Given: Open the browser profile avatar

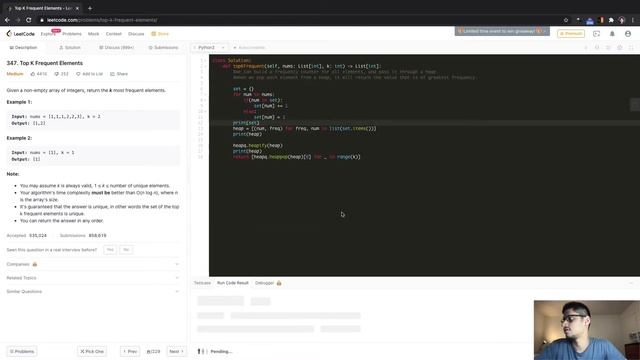Looking at the screenshot, I should (x=622, y=20).
